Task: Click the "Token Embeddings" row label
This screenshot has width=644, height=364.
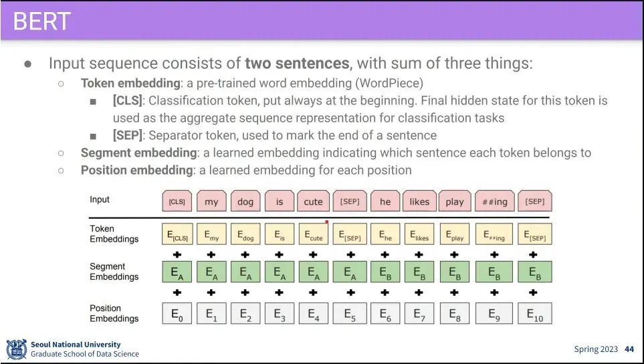Action: 114,234
